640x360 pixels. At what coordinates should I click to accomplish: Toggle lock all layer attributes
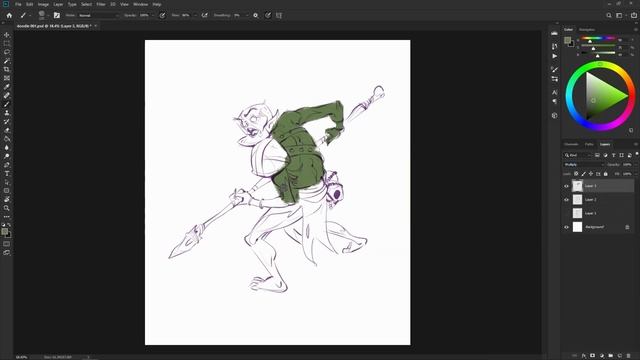coord(606,174)
